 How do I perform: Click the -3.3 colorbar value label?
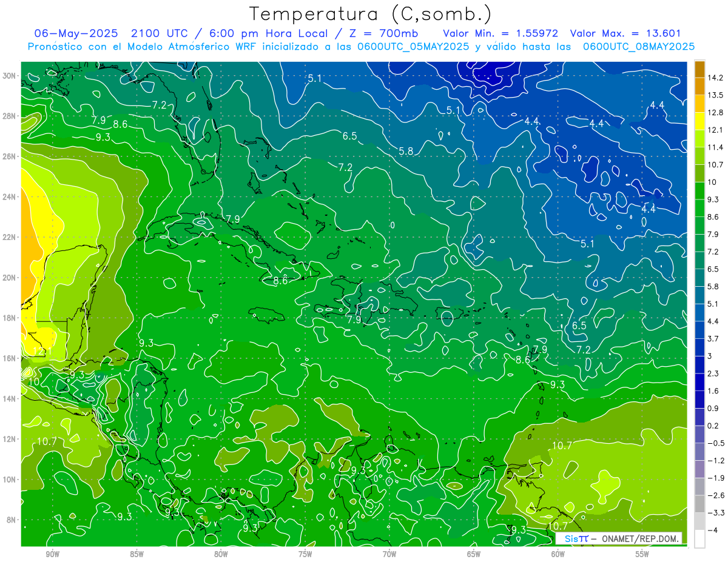[x=715, y=513]
